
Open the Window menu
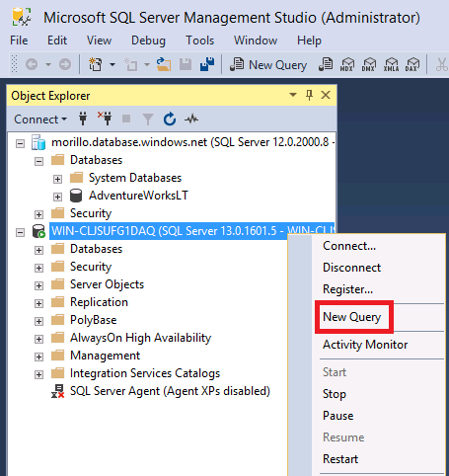[x=256, y=40]
